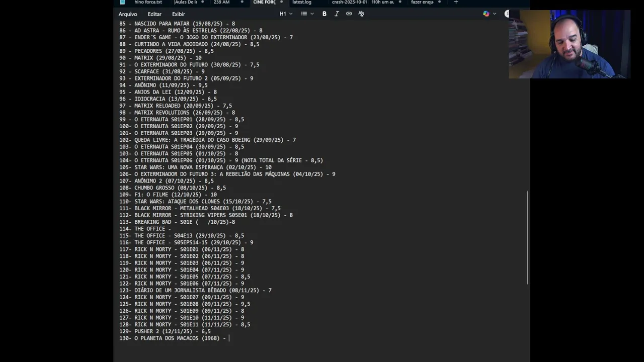Click AD ASTRA - RUMO ÀS ESTRELAS line
Image resolution: width=644 pixels, height=362 pixels.
[191, 31]
